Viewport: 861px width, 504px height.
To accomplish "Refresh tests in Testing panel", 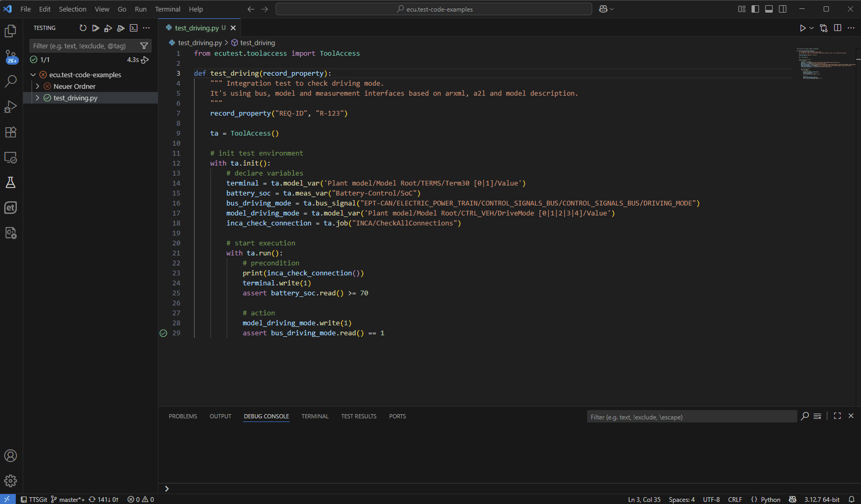I will (x=83, y=28).
